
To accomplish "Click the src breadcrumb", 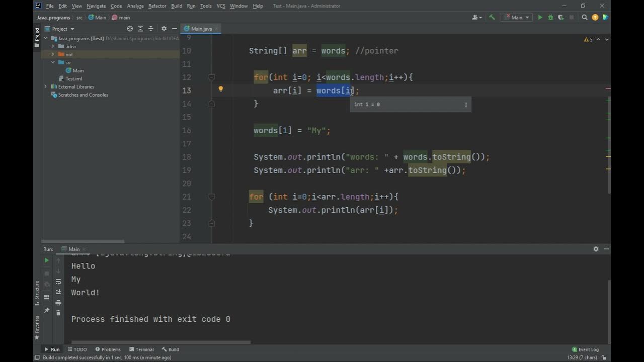I will 79,18.
